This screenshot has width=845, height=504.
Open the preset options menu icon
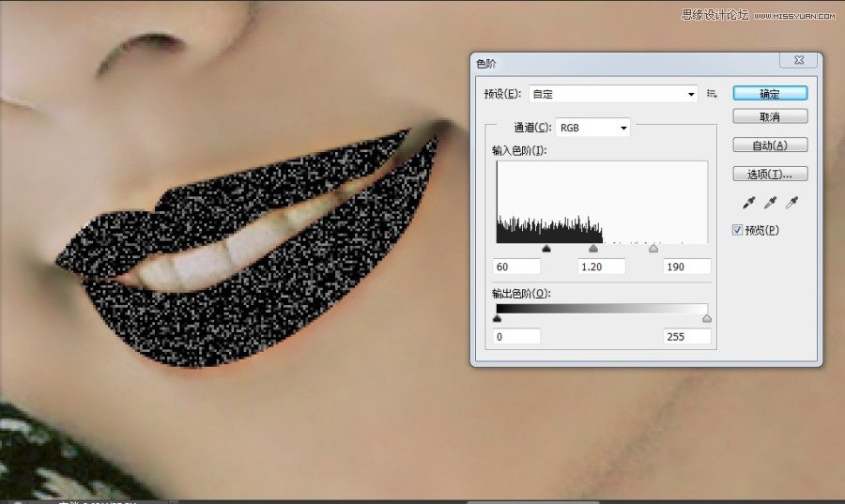pyautogui.click(x=712, y=94)
